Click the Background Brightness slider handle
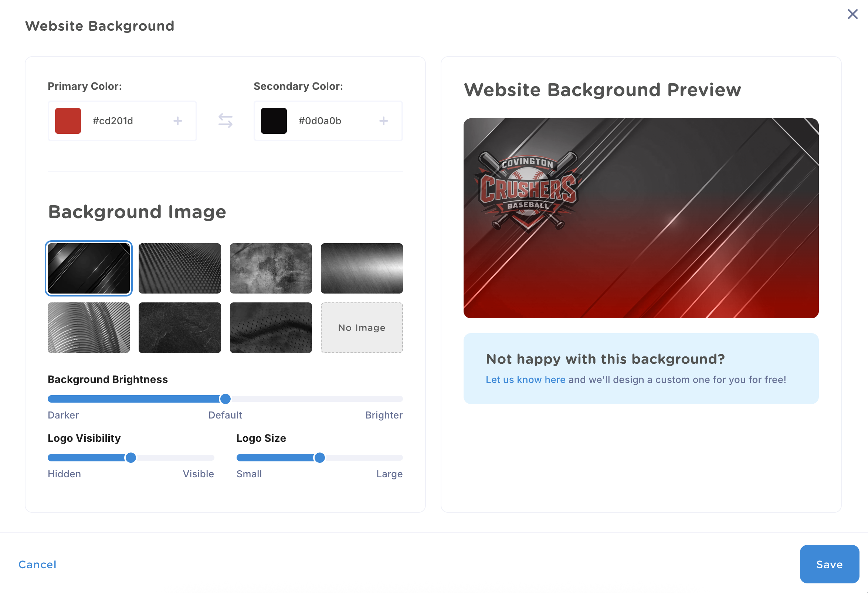This screenshot has height=593, width=868. [x=225, y=399]
